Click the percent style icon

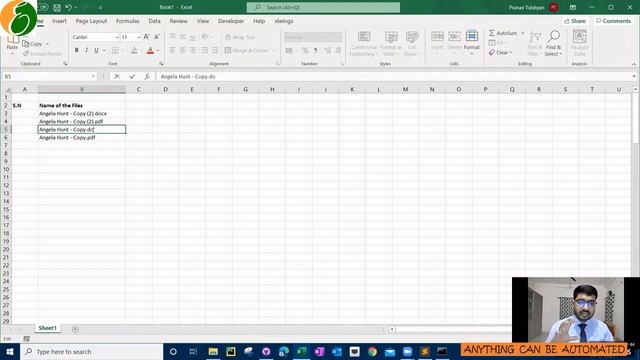tap(305, 50)
